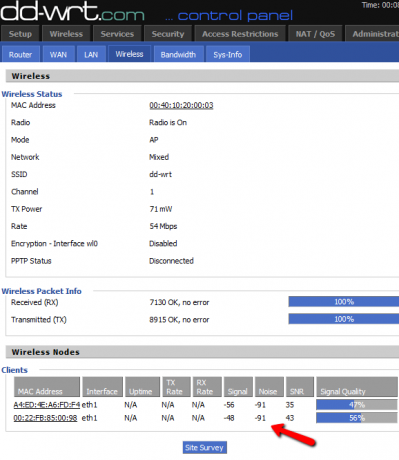Click the Interface column header

tap(102, 387)
